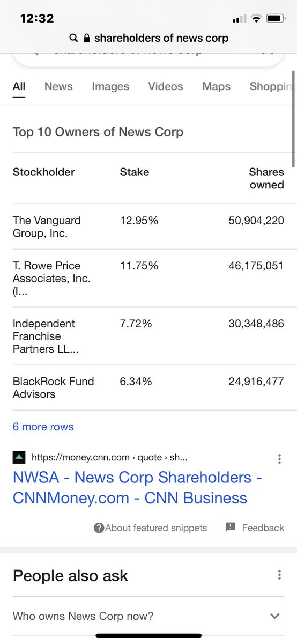This screenshot has height=644, width=297.
Task: Tap the padlock security icon
Action: tap(87, 38)
